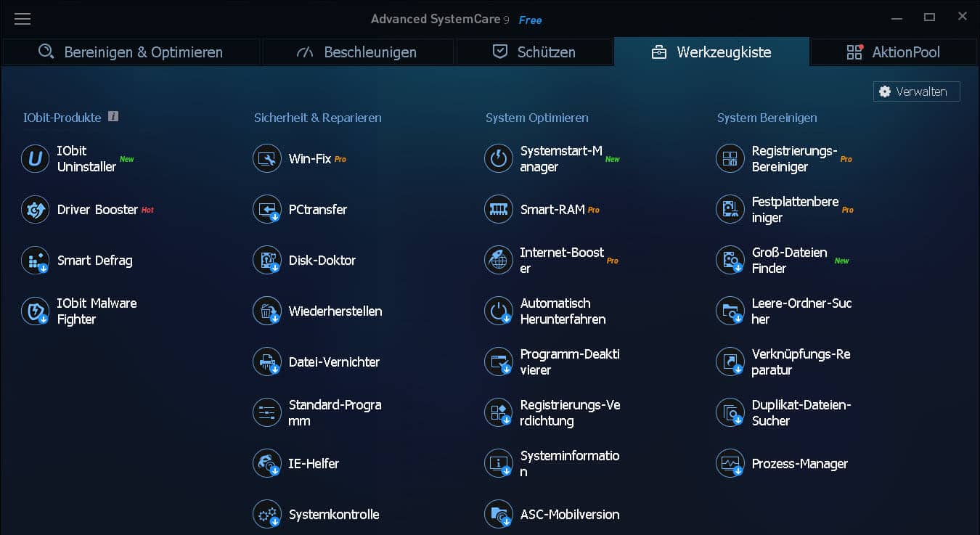Click the Automatisch Herunterfahren label
Viewport: 980px width, 535px height.
click(563, 311)
